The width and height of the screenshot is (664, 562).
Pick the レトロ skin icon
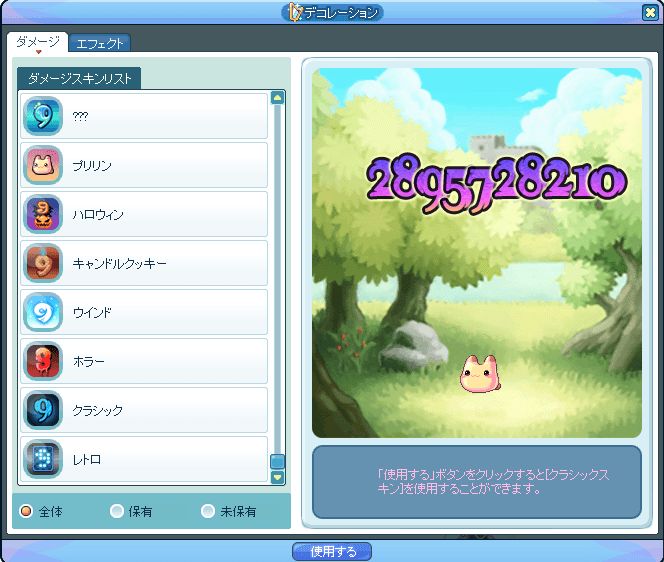pos(43,459)
